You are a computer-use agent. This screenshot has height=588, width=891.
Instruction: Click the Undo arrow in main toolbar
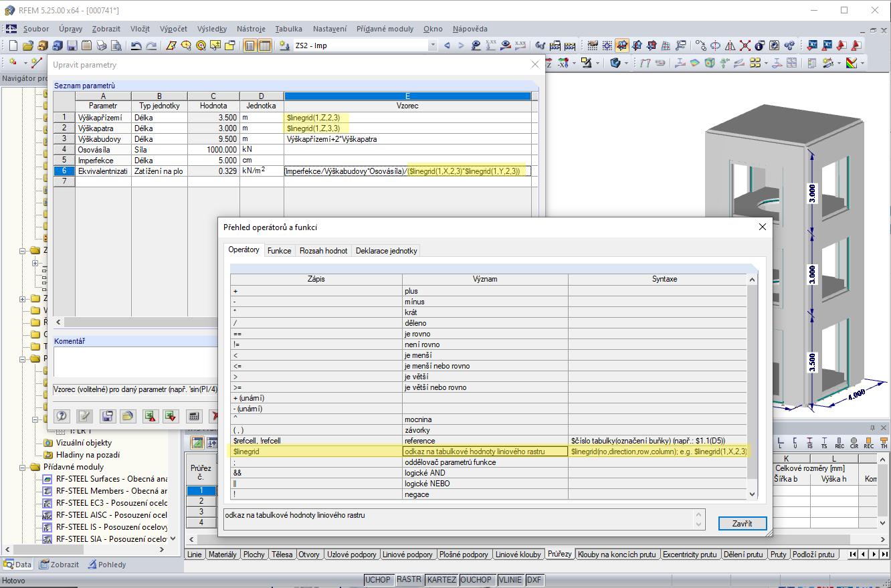click(136, 45)
